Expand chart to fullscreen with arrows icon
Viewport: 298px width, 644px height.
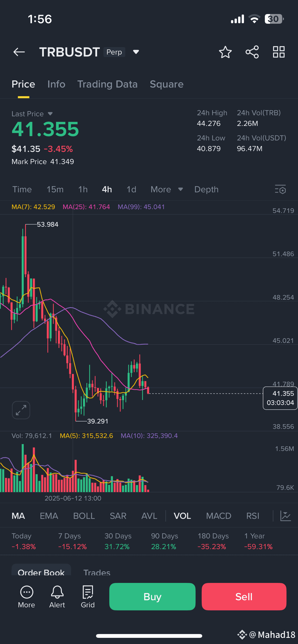tap(21, 410)
